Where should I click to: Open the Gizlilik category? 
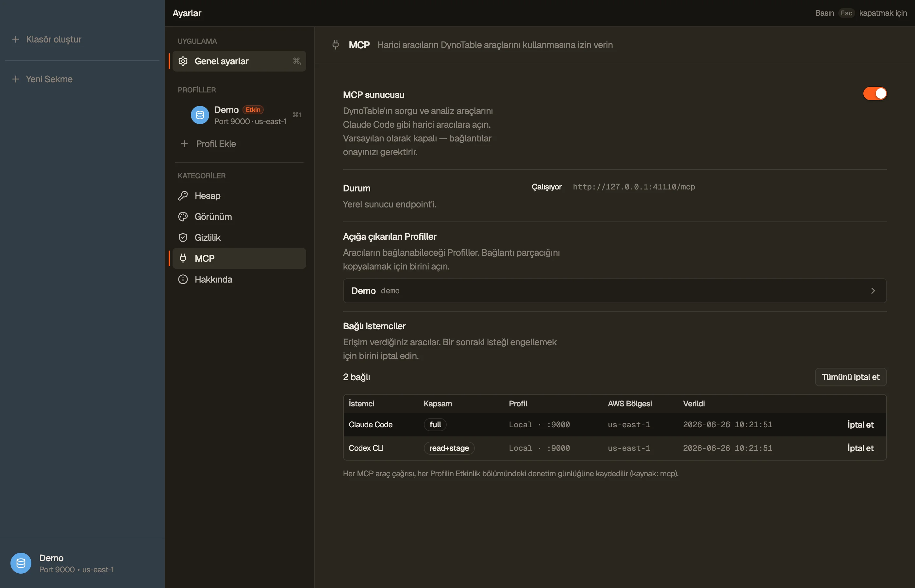pos(239,237)
